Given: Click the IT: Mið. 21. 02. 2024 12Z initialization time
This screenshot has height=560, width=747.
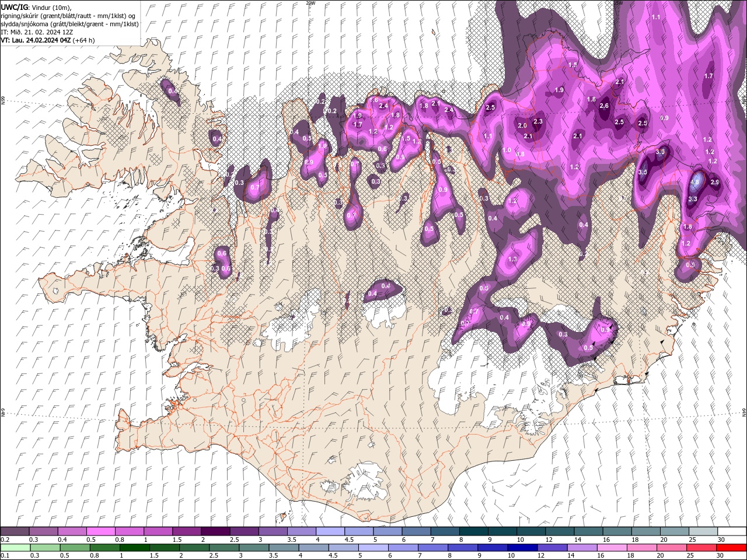Looking at the screenshot, I should [x=36, y=32].
